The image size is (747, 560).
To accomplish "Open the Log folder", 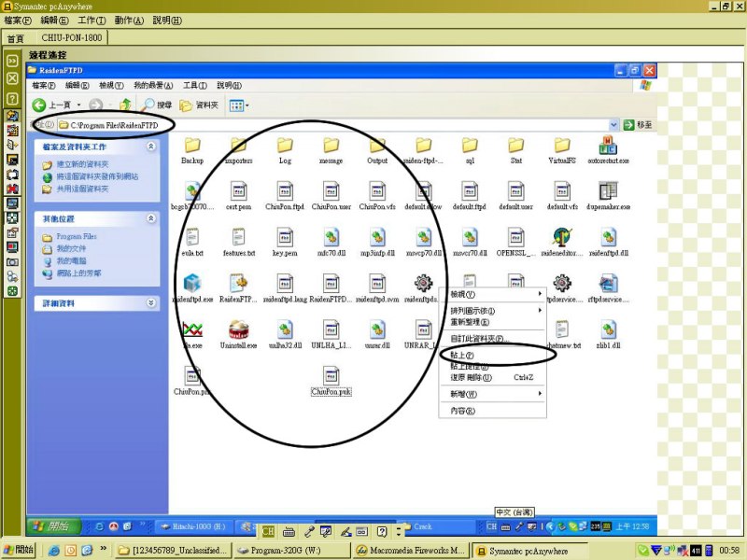I will pyautogui.click(x=285, y=150).
